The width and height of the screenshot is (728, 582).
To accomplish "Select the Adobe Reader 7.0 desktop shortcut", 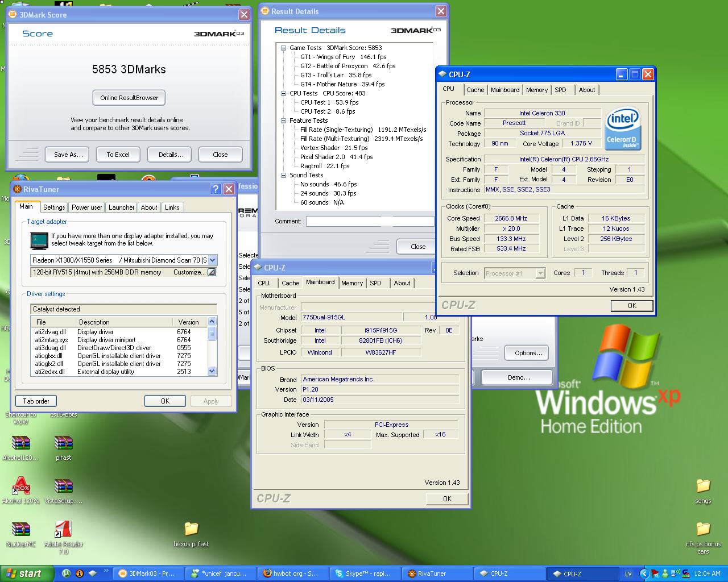I will [x=64, y=538].
